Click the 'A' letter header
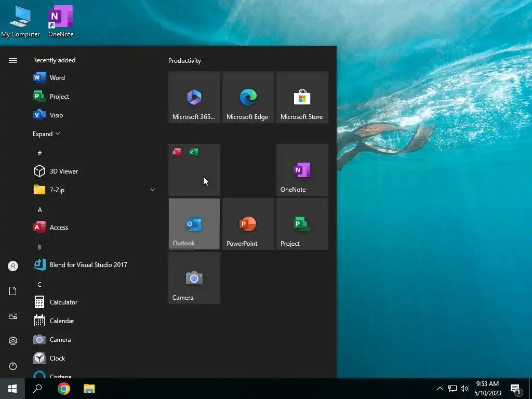Screen dimensions: 532x399 pos(39,210)
